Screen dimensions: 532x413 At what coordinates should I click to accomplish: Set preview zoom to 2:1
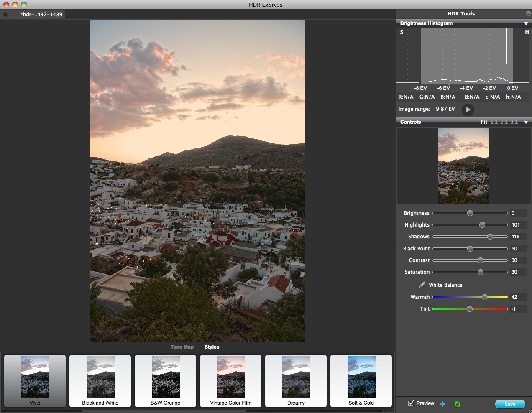(x=504, y=122)
